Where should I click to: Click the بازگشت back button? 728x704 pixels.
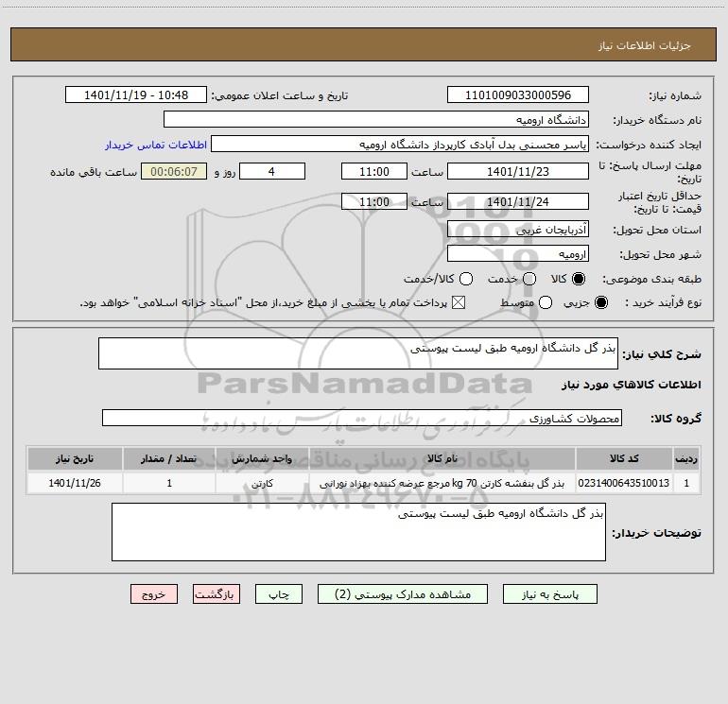pos(217,594)
